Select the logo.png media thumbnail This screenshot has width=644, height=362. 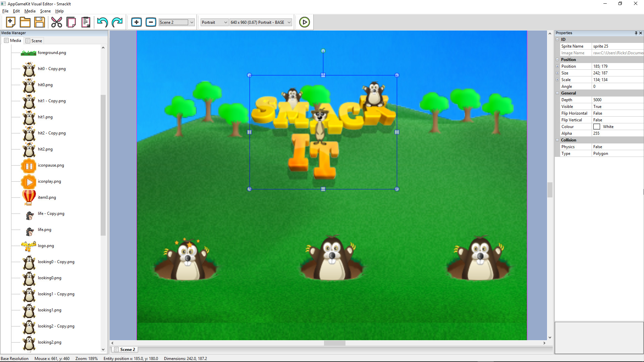pos(29,246)
